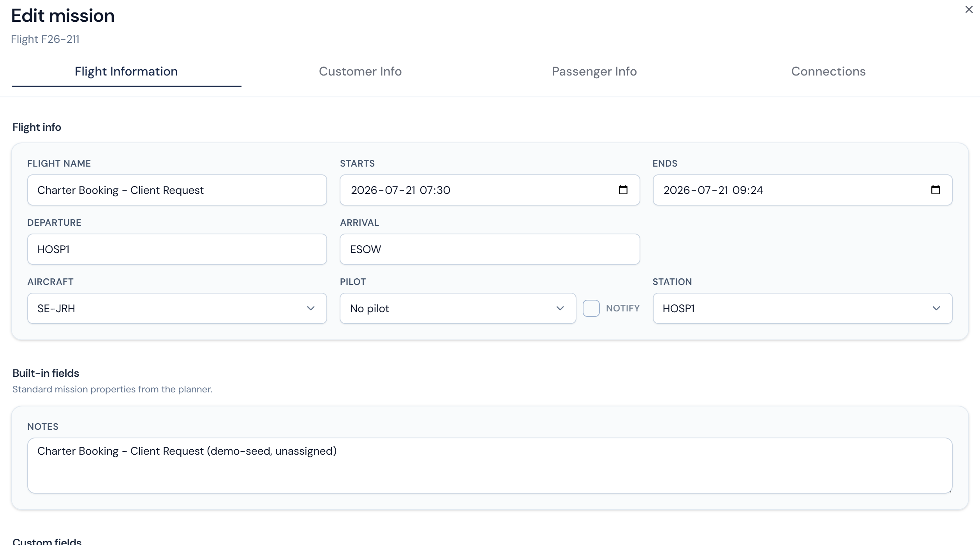Expand the Aircraft SE-JRH dropdown
The image size is (980, 545).
(177, 308)
